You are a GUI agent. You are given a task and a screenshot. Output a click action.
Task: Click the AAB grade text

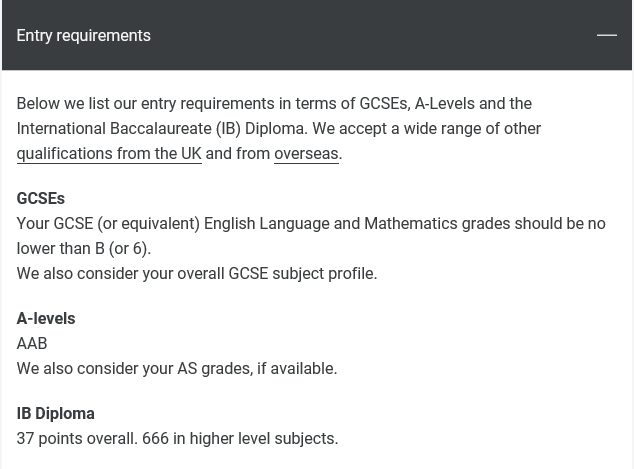point(32,344)
